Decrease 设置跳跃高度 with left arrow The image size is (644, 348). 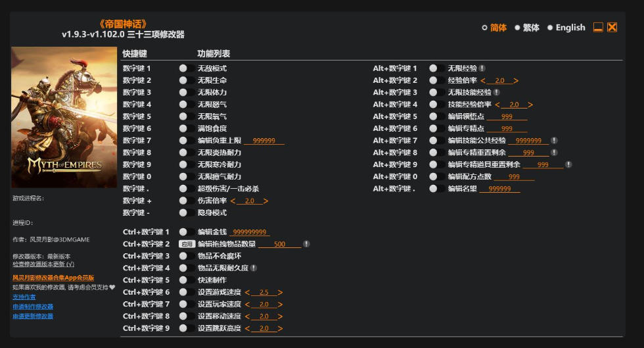click(247, 328)
